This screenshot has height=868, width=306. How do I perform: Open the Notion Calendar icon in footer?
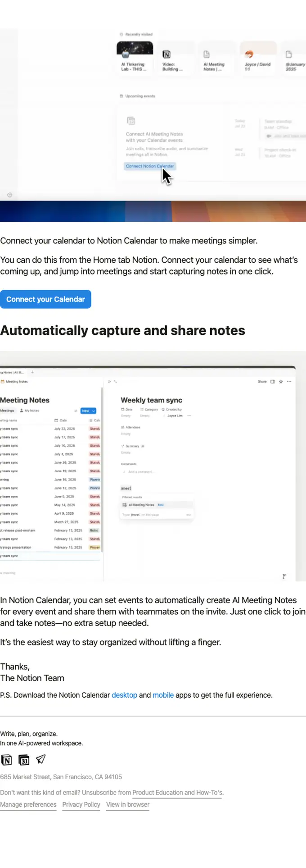[x=24, y=760]
